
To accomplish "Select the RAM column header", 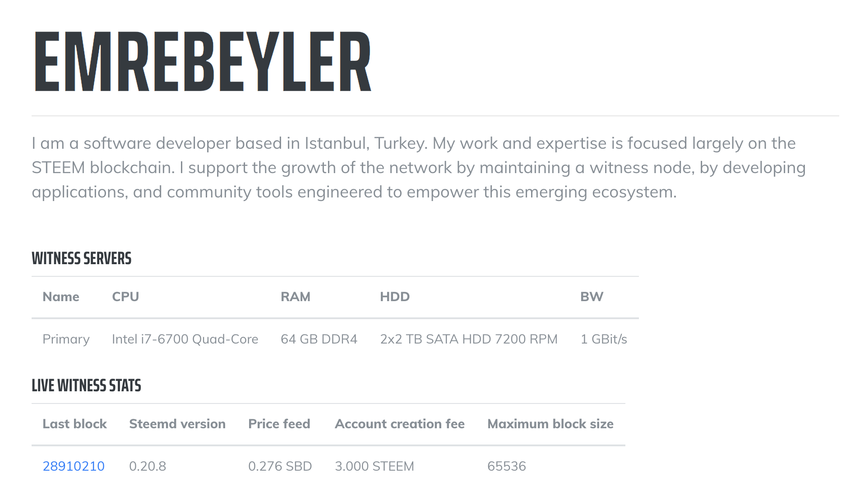I will point(296,297).
